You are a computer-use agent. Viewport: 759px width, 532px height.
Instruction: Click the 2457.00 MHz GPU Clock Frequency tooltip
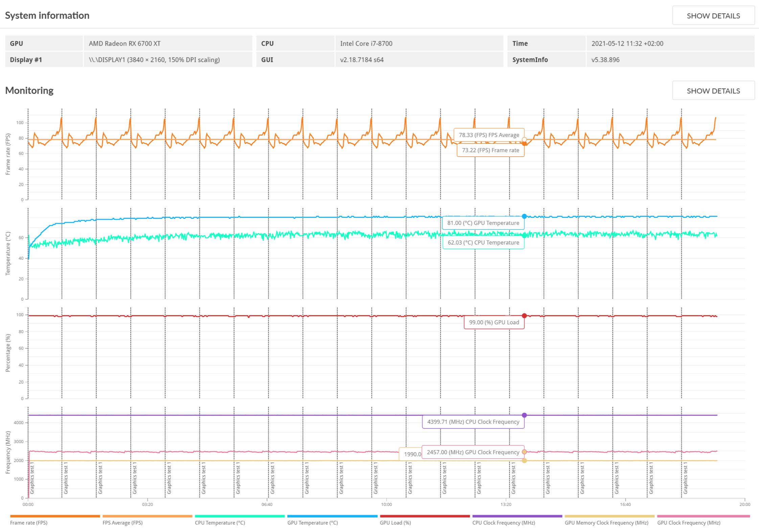473,452
